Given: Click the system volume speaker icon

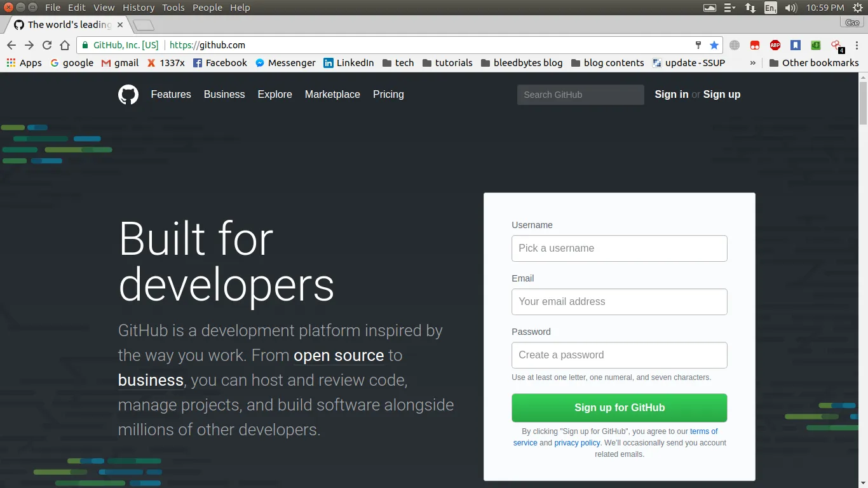Looking at the screenshot, I should (790, 8).
